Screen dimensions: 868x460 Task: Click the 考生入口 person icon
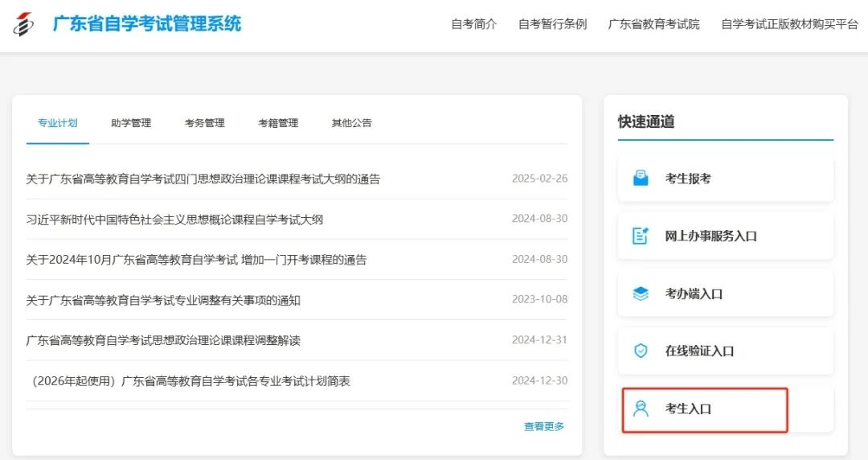(x=641, y=409)
